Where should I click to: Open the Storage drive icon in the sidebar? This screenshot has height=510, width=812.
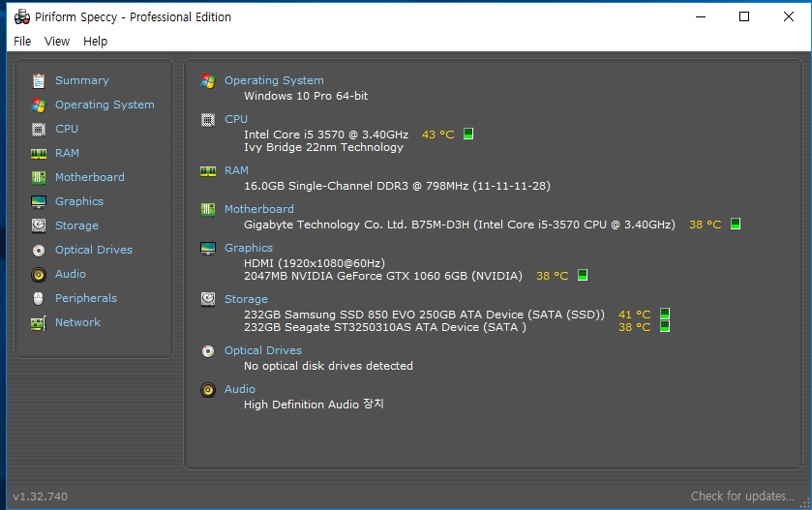[x=39, y=225]
